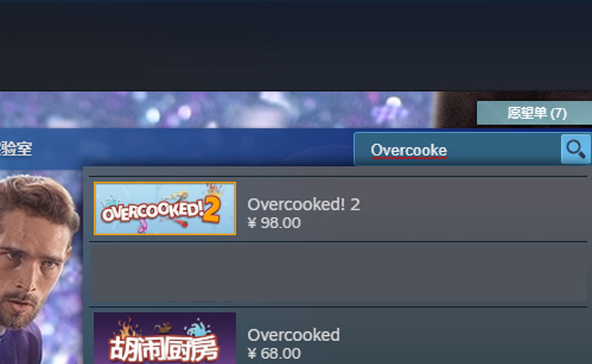Click the ¥ 68.00 price label
This screenshot has width=592, height=364.
coord(274,353)
